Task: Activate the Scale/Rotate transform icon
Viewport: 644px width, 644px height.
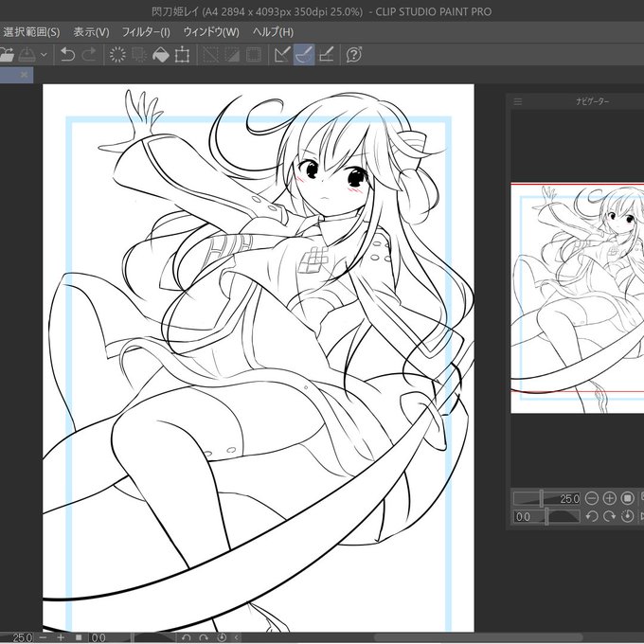Action: (x=182, y=55)
